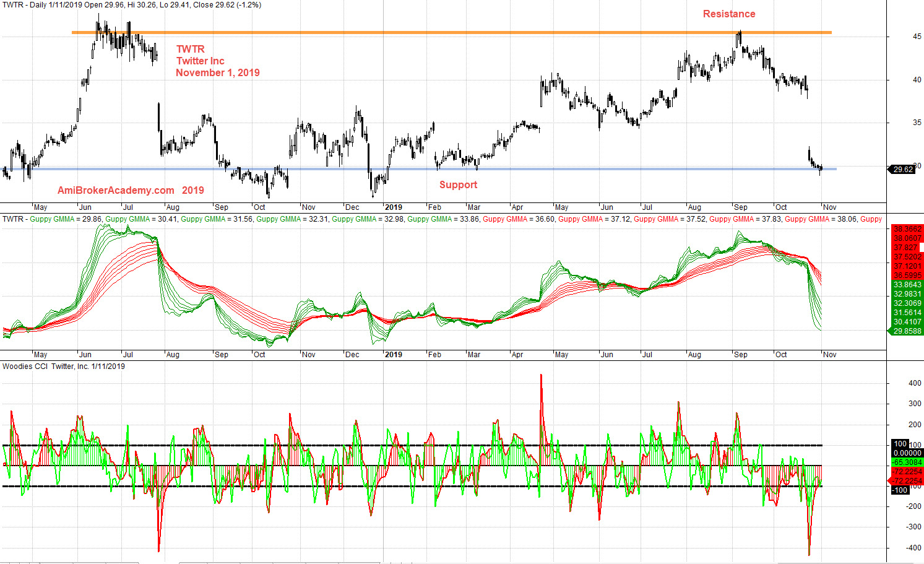Image resolution: width=924 pixels, height=564 pixels.
Task: Click the green 32.9831 GMMA value tag
Action: [907, 294]
